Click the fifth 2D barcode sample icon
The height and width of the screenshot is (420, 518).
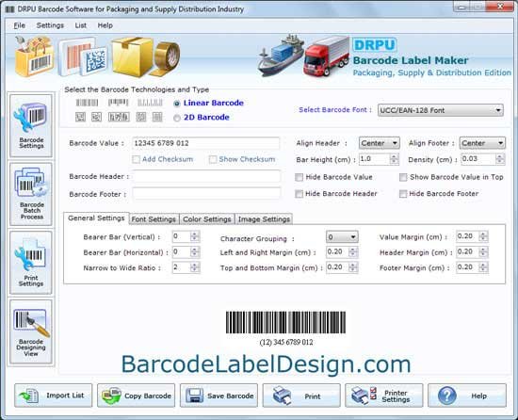pyautogui.click(x=157, y=117)
